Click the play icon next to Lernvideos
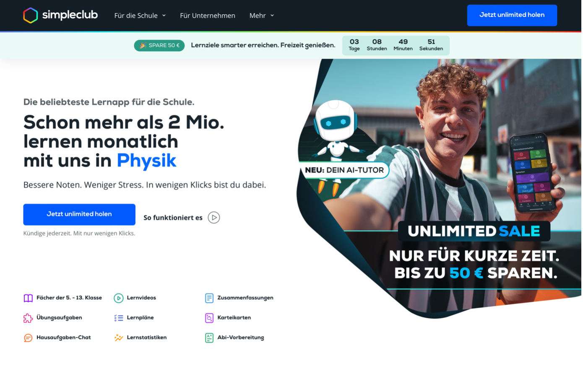The image size is (583, 392). [x=119, y=299]
